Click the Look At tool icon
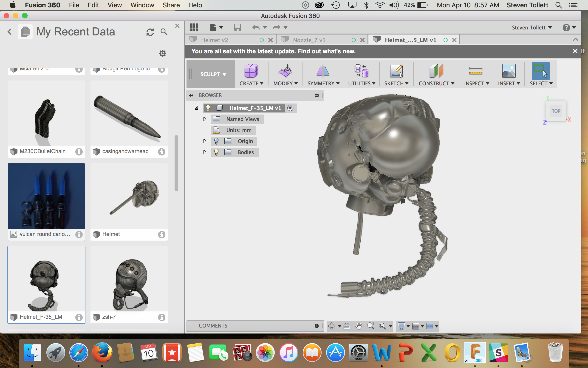Image resolution: width=588 pixels, height=368 pixels. (x=347, y=326)
